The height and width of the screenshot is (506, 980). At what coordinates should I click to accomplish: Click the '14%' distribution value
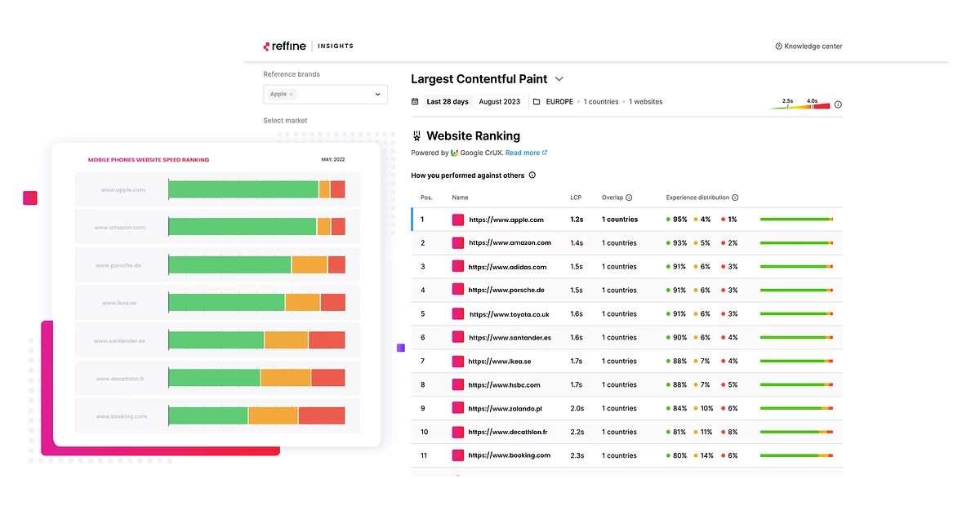pos(706,456)
